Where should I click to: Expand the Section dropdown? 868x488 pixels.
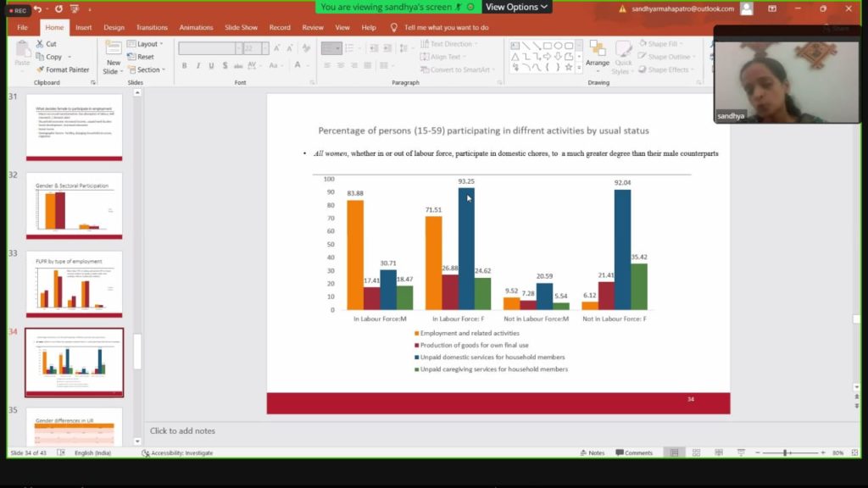pyautogui.click(x=146, y=69)
